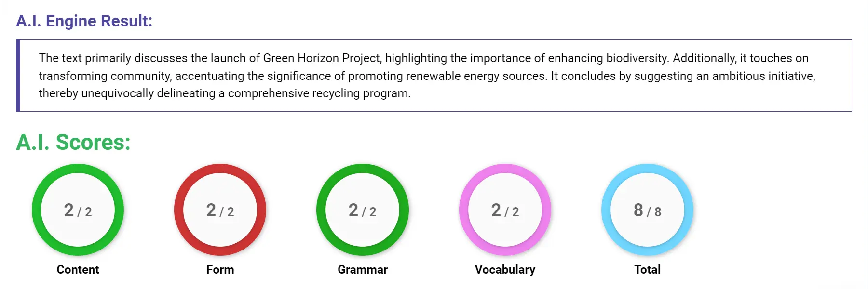Click the Vocabulary label below its circle

tap(505, 270)
